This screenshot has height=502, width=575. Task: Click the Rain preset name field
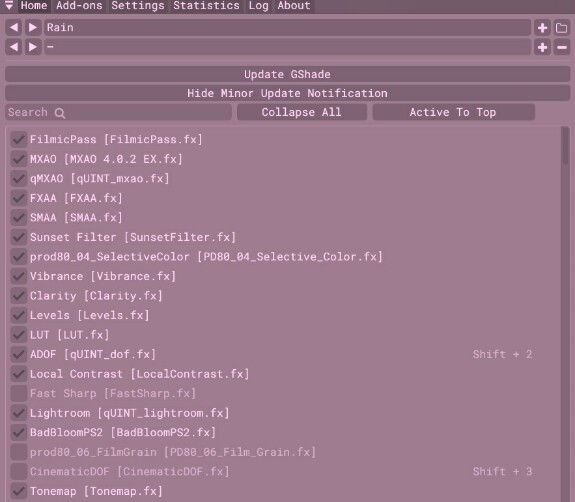[287, 28]
